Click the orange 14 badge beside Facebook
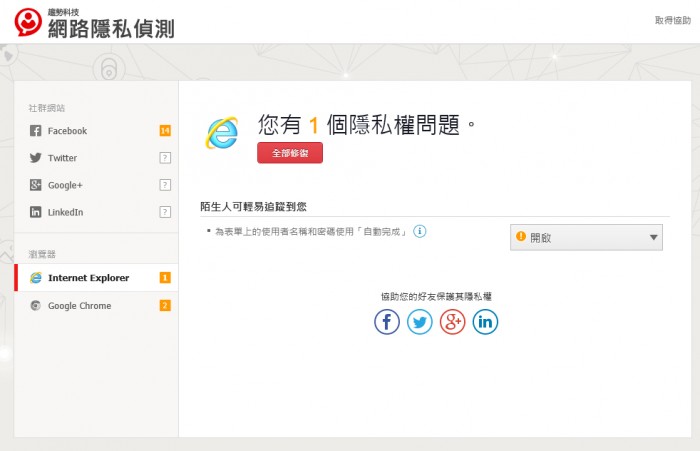The height and width of the screenshot is (451, 700). [x=165, y=131]
